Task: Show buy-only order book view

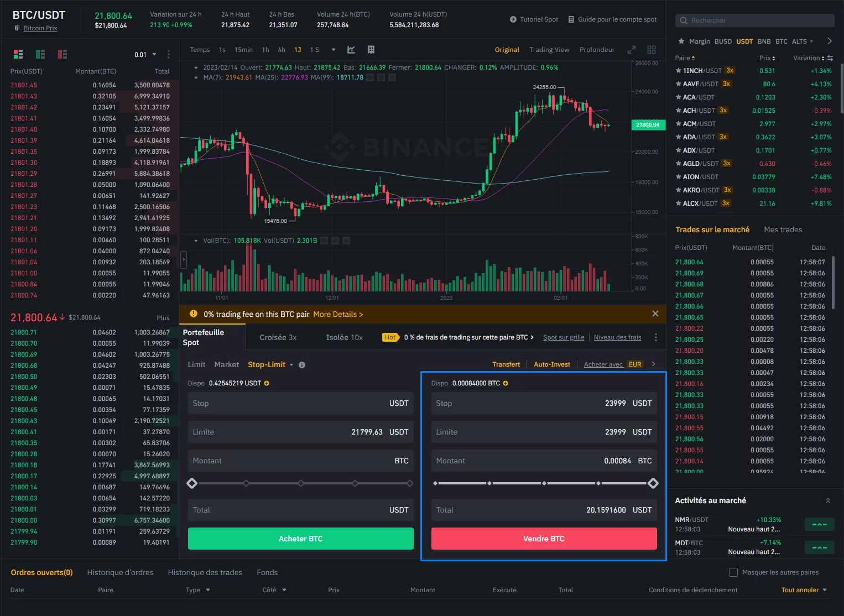Action: 40,54
